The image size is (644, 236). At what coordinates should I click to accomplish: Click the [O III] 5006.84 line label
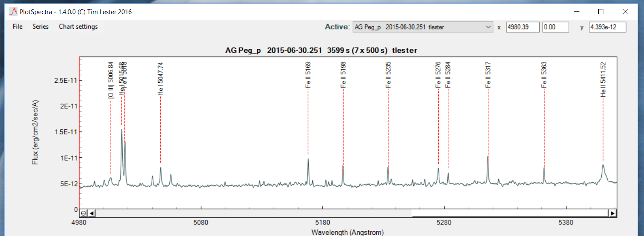click(111, 80)
